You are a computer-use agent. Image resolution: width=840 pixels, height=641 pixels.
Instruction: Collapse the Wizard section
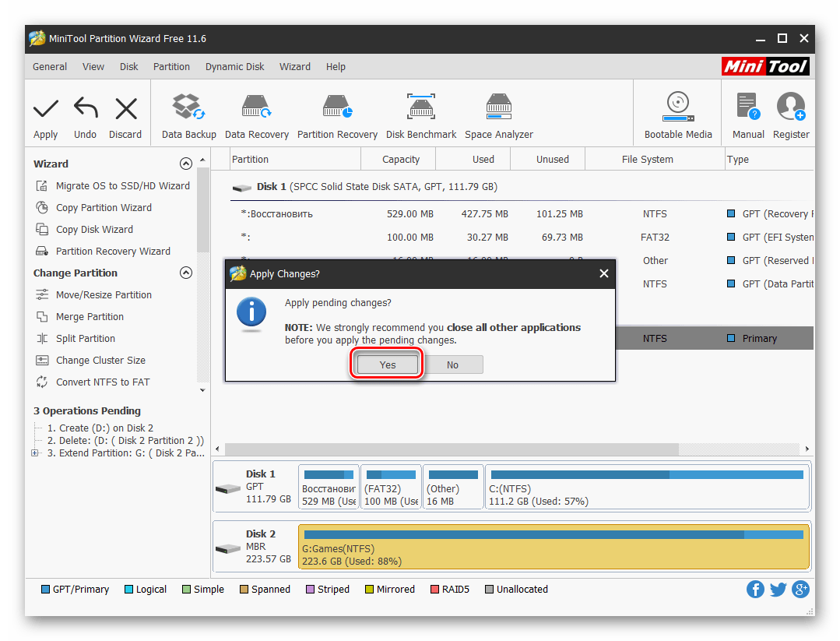(185, 164)
